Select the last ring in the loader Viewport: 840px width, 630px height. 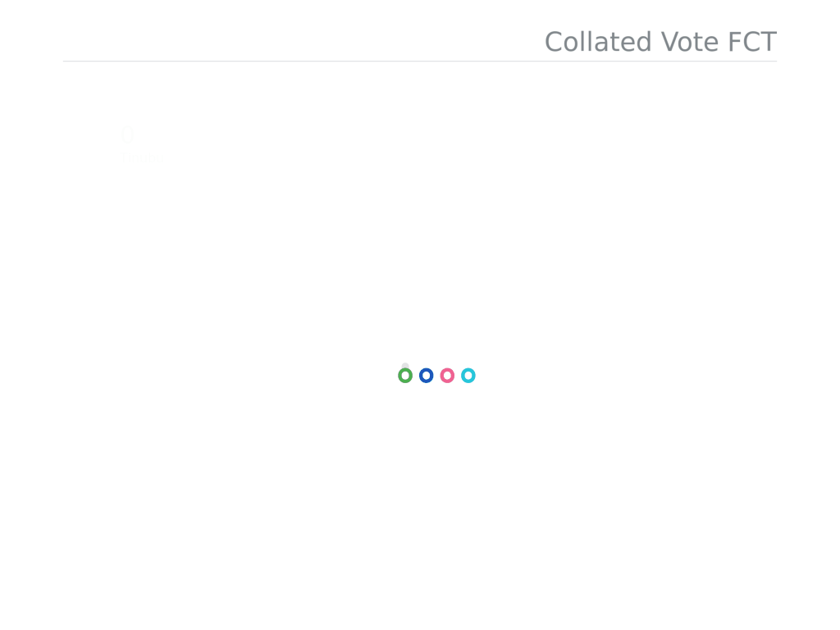coord(468,376)
